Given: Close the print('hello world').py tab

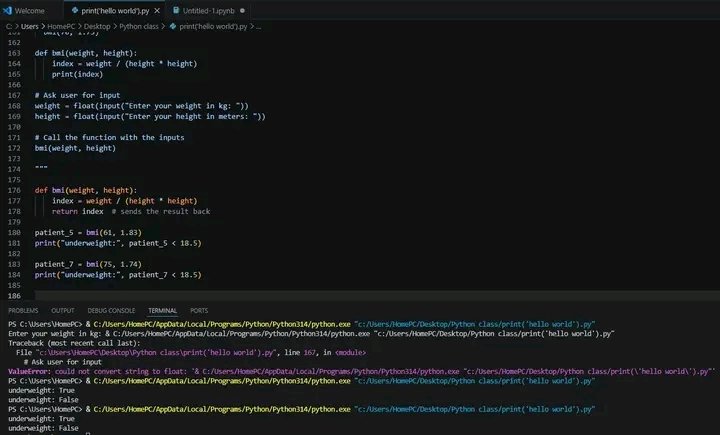Looking at the screenshot, I should [157, 10].
